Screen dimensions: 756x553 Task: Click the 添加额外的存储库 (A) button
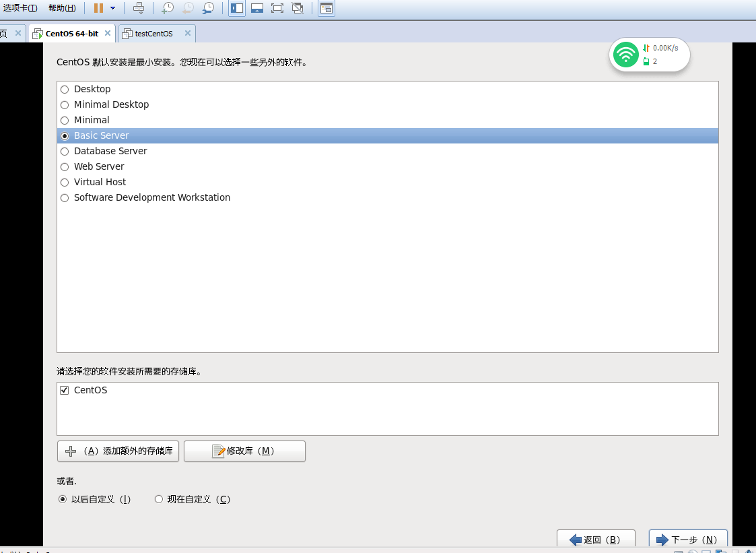click(118, 451)
